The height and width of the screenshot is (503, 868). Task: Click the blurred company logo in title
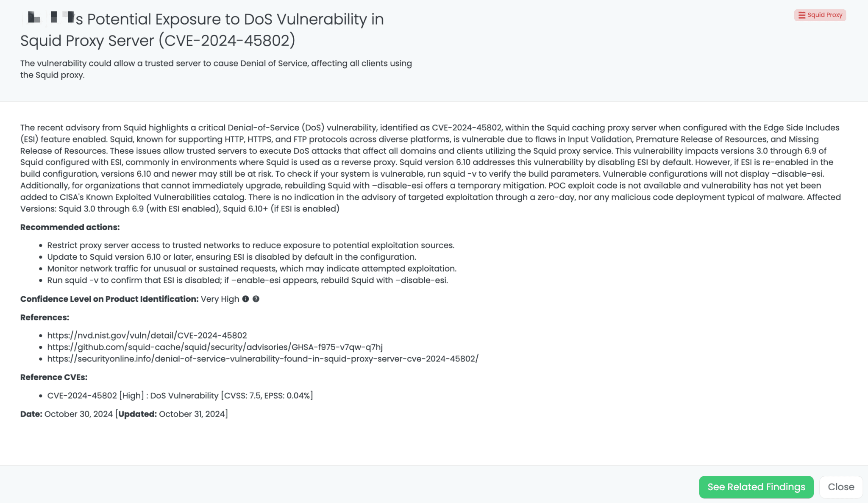point(48,18)
